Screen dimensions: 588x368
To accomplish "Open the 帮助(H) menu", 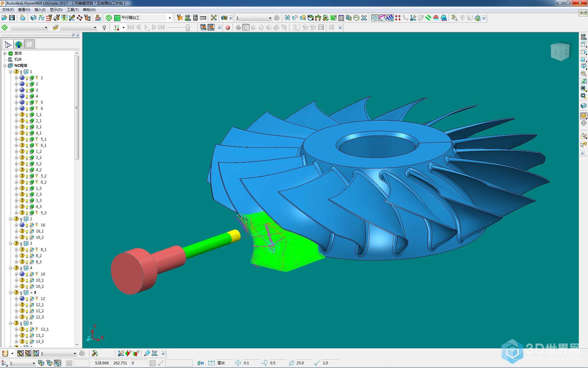I will click(89, 10).
